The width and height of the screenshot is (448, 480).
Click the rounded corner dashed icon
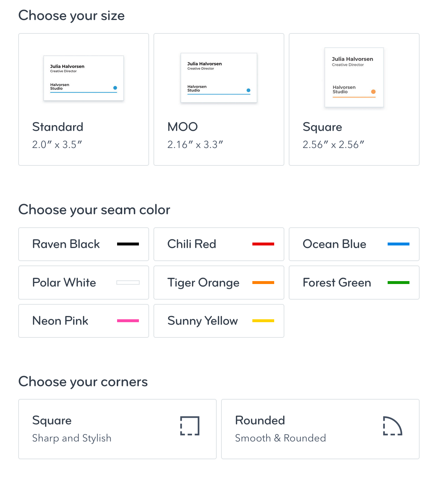click(x=393, y=426)
